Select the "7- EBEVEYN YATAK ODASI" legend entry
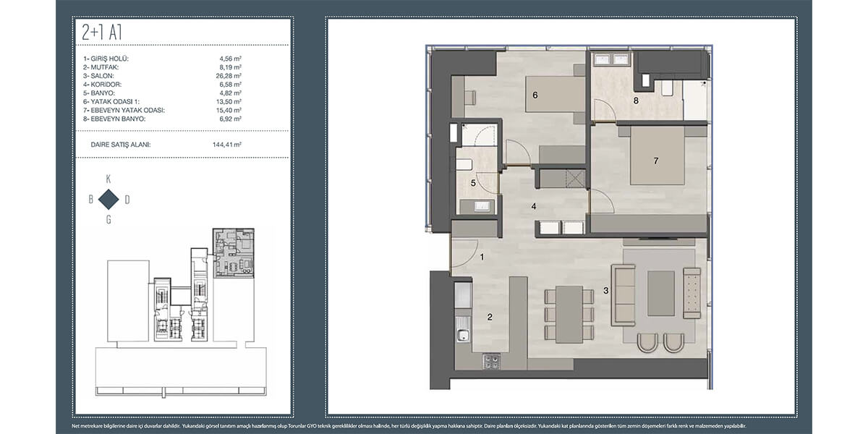Viewport: 868px width, 434px height. 124,110
